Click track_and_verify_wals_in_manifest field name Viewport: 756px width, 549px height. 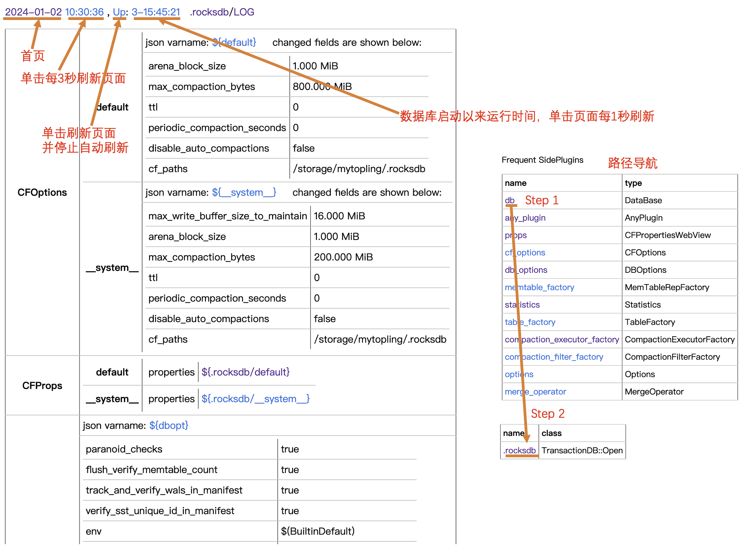pyautogui.click(x=164, y=490)
